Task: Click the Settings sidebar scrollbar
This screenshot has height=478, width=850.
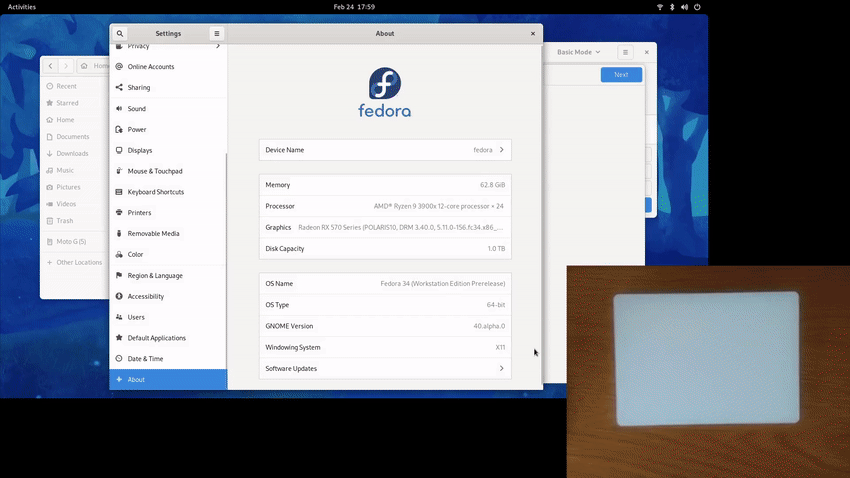Action: (x=226, y=250)
